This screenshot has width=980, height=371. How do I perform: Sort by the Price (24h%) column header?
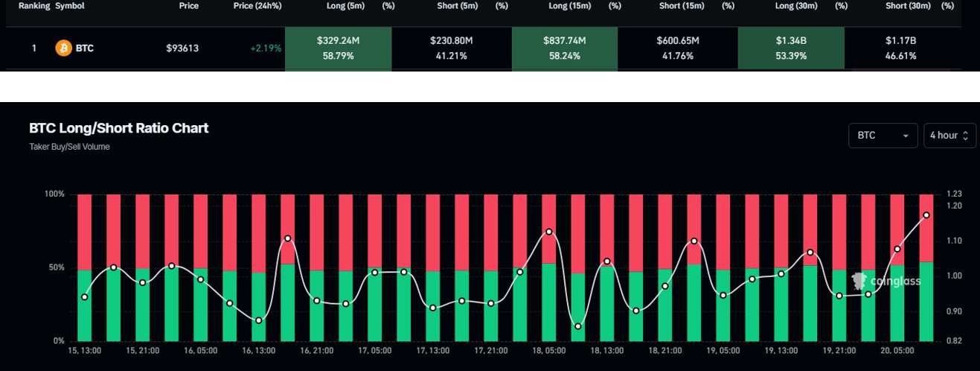pyautogui.click(x=258, y=6)
